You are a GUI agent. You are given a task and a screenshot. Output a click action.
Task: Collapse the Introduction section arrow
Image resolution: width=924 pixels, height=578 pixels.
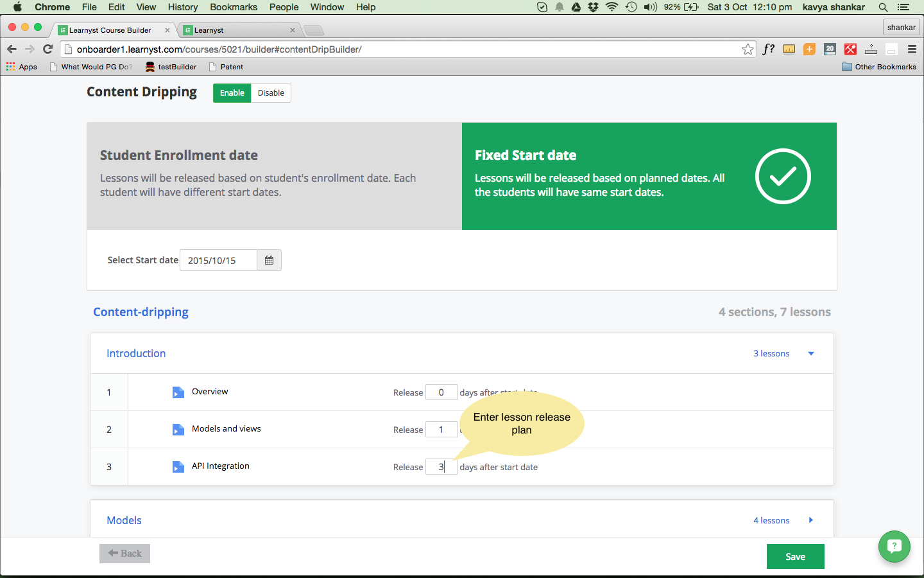tap(811, 354)
